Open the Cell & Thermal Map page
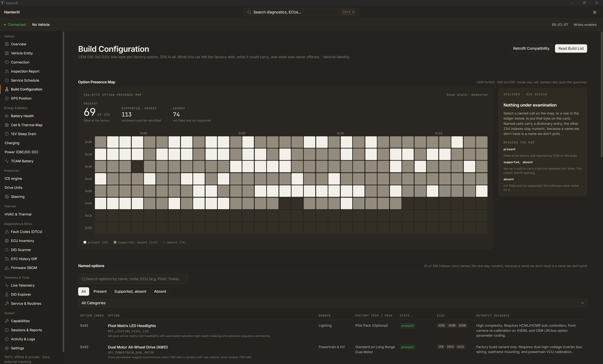Screen dimensions: 603x364 pos(26,125)
